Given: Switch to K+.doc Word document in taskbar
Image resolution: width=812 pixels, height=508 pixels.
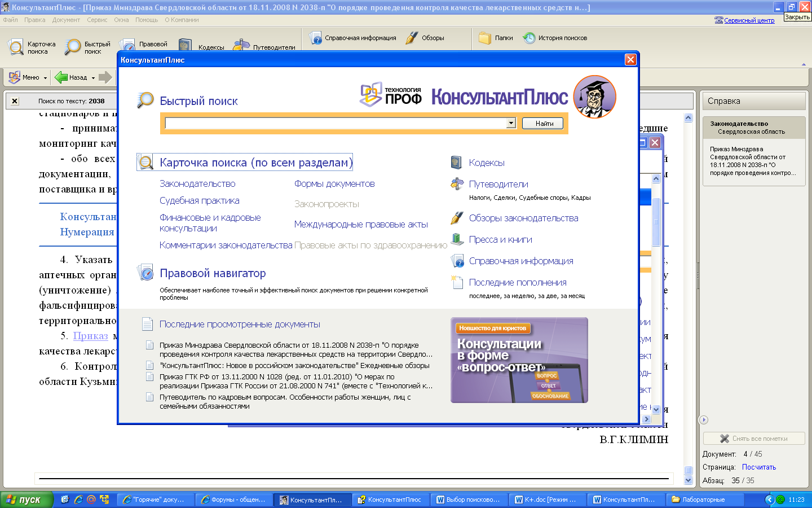Looking at the screenshot, I should (546, 500).
